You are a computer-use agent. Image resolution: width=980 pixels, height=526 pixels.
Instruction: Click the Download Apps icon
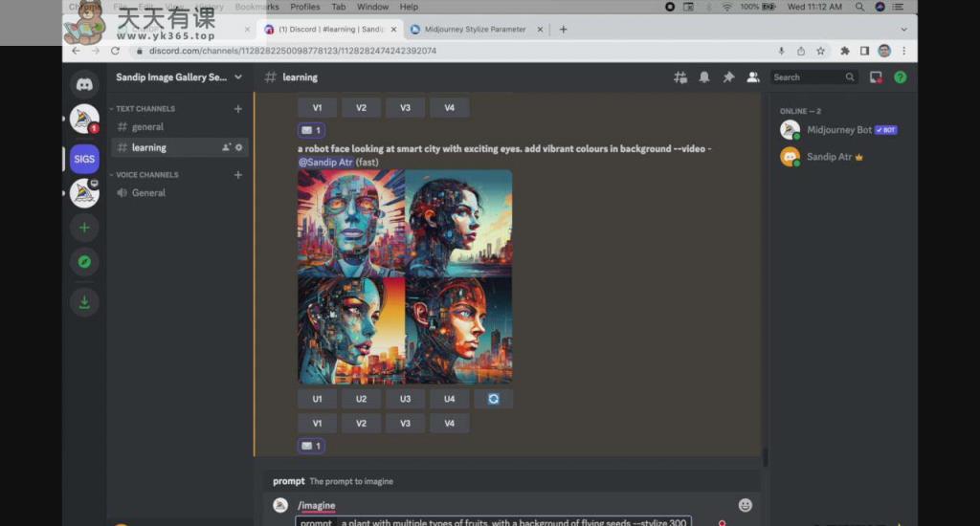(x=84, y=302)
